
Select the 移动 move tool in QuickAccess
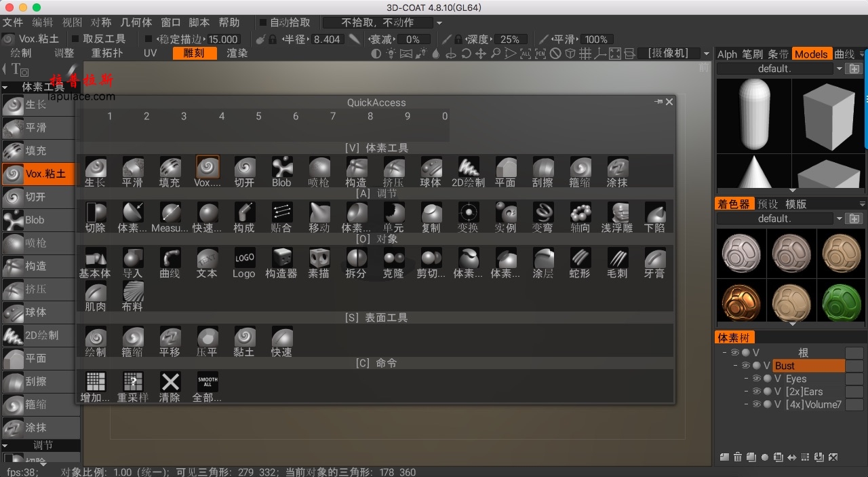pos(319,217)
